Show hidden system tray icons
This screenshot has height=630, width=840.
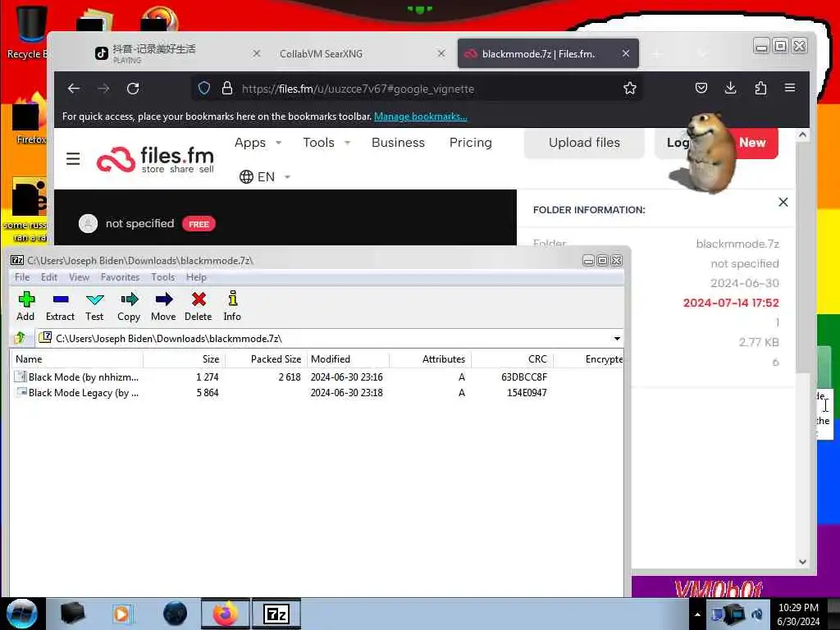tap(697, 614)
